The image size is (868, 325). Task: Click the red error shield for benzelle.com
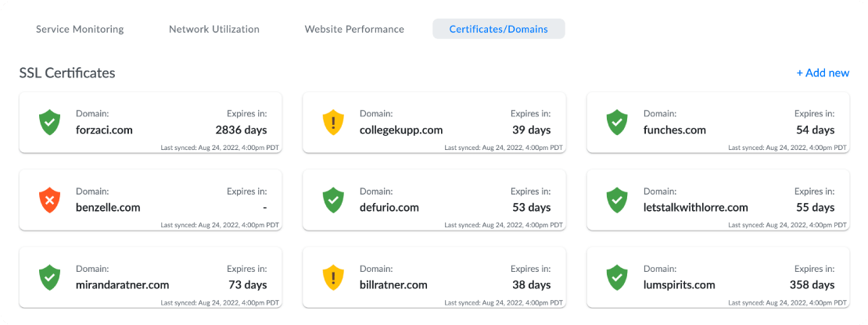tap(49, 200)
